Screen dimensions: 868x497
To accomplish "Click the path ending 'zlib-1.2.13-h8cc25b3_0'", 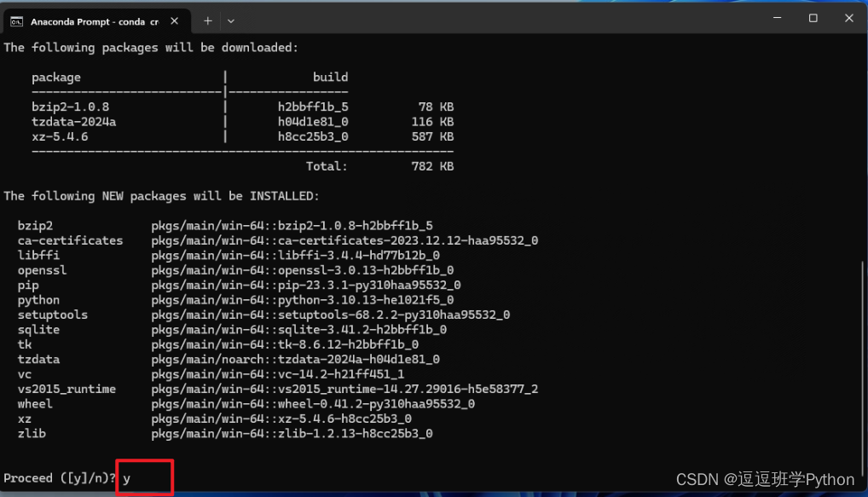I will point(292,433).
